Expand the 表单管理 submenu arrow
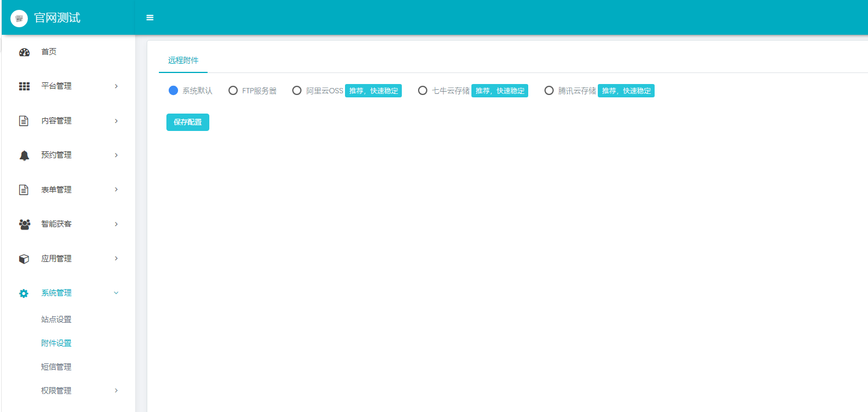This screenshot has height=412, width=868. click(116, 189)
